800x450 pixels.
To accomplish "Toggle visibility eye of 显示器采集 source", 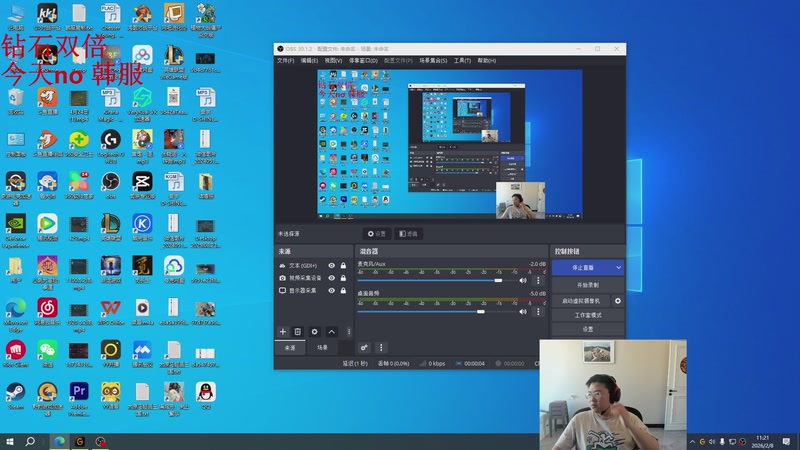I will [x=332, y=290].
